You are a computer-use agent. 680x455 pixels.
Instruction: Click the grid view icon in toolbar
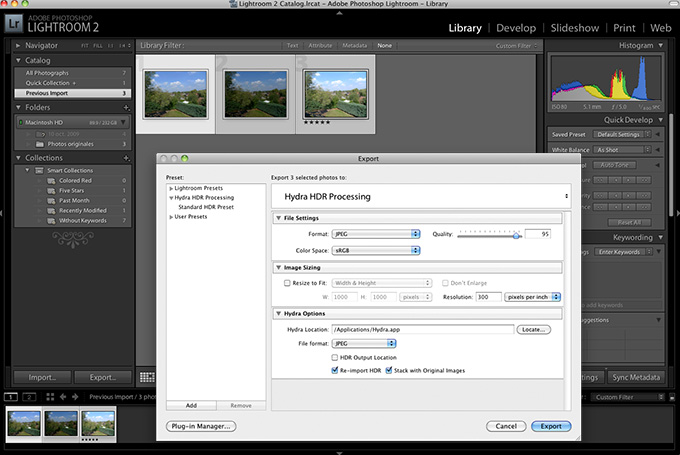pyautogui.click(x=147, y=377)
